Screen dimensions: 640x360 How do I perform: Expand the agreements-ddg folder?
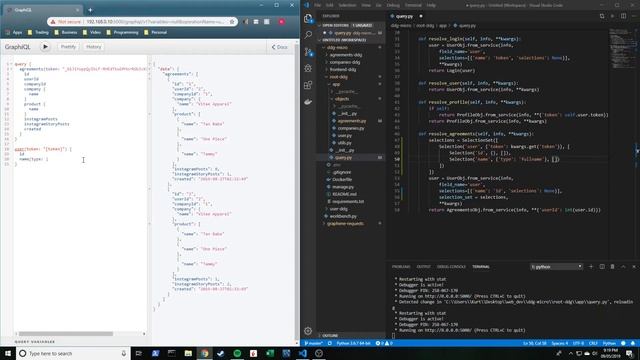[x=346, y=55]
